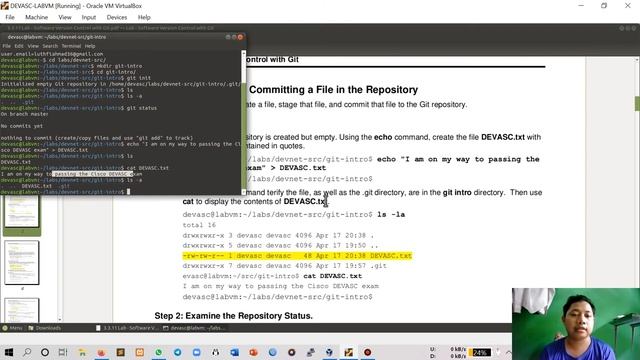Screen dimensions: 640x360
Task: Open the VirtualBox Devices menu
Action: click(x=117, y=17)
